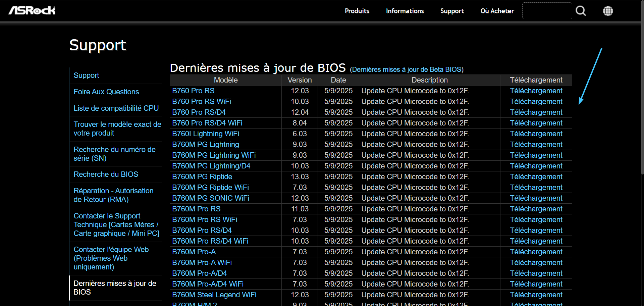This screenshot has width=644, height=306.
Task: Click the Modèle column header
Action: point(226,80)
